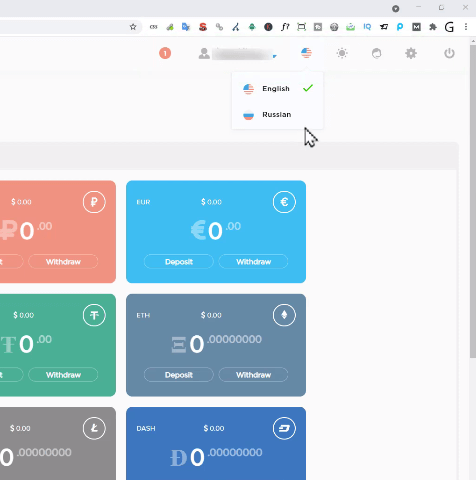The image size is (476, 480).
Task: Open Chrome three-dot menu
Action: [466, 27]
